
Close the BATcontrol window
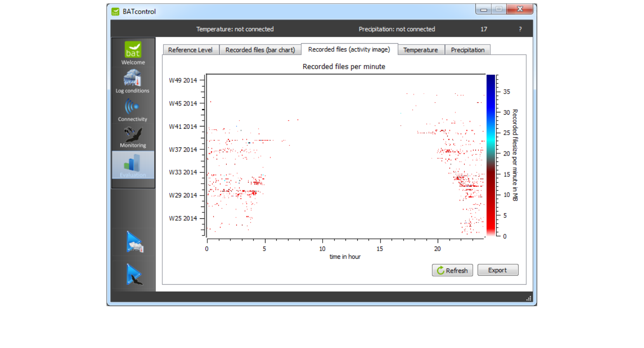(519, 9)
